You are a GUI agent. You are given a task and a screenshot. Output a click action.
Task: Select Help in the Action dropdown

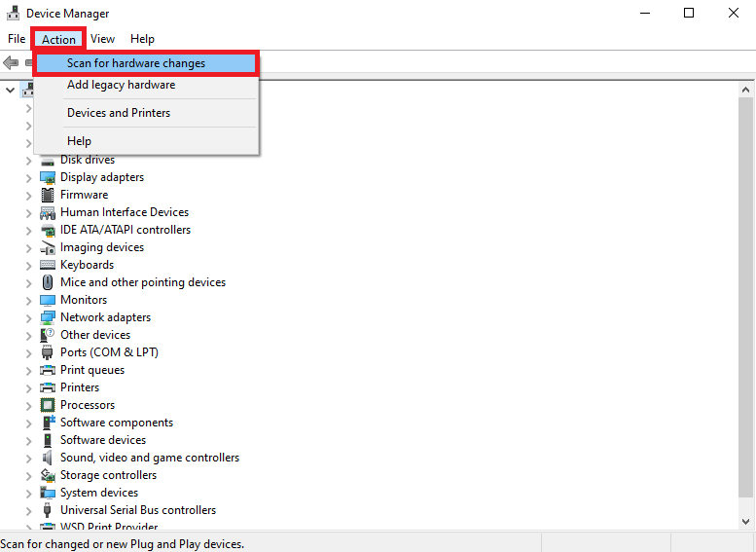(x=146, y=141)
